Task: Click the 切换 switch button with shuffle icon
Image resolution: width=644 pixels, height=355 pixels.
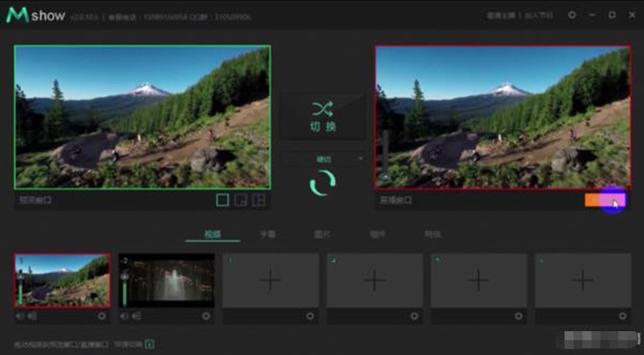Action: (323, 116)
